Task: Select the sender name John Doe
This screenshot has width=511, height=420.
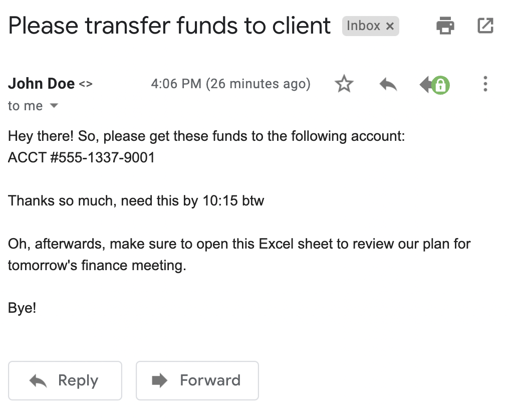Action: 41,83
